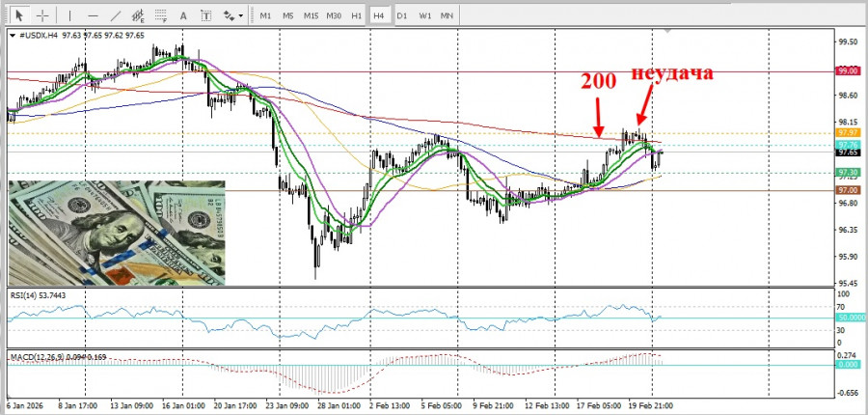Click the 97.97 orange price level label

(848, 133)
